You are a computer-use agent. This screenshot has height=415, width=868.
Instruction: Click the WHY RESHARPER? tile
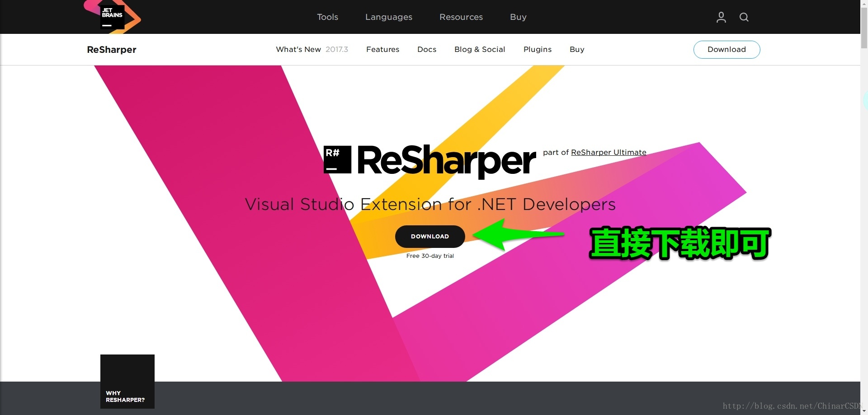pos(127,382)
